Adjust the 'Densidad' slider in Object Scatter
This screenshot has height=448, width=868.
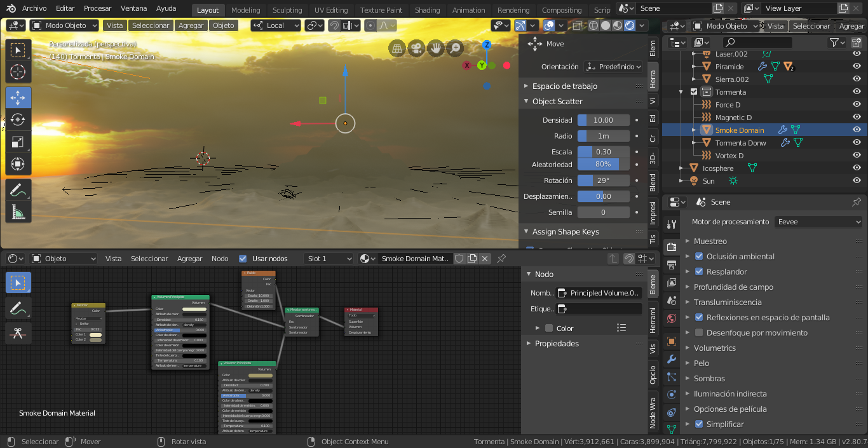(604, 120)
